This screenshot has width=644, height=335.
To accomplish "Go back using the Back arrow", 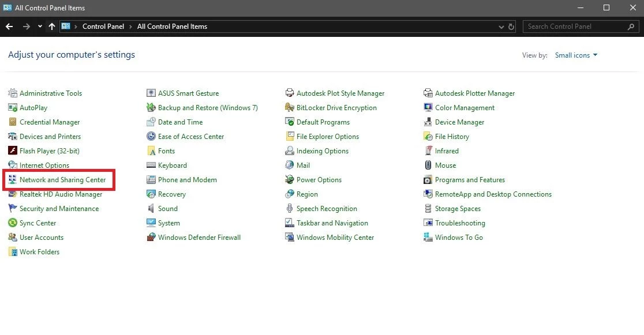I will pos(9,27).
